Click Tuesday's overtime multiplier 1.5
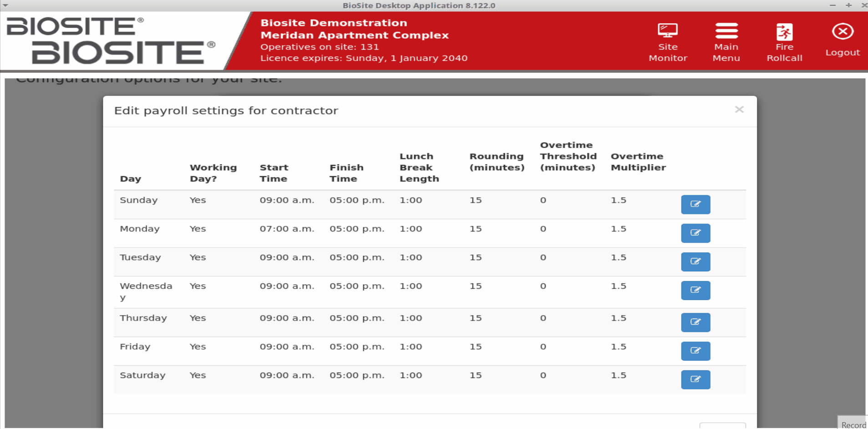 tap(618, 257)
